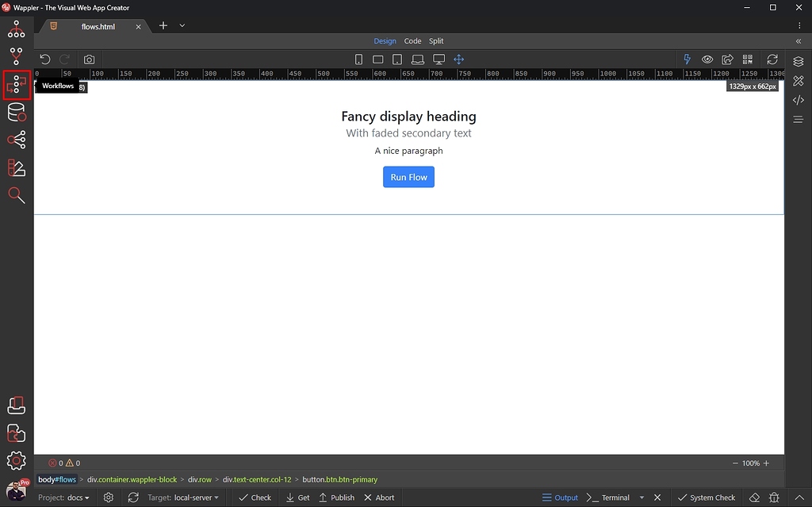Collapse the right panel with double-chevron
This screenshot has height=507, width=812.
click(799, 41)
